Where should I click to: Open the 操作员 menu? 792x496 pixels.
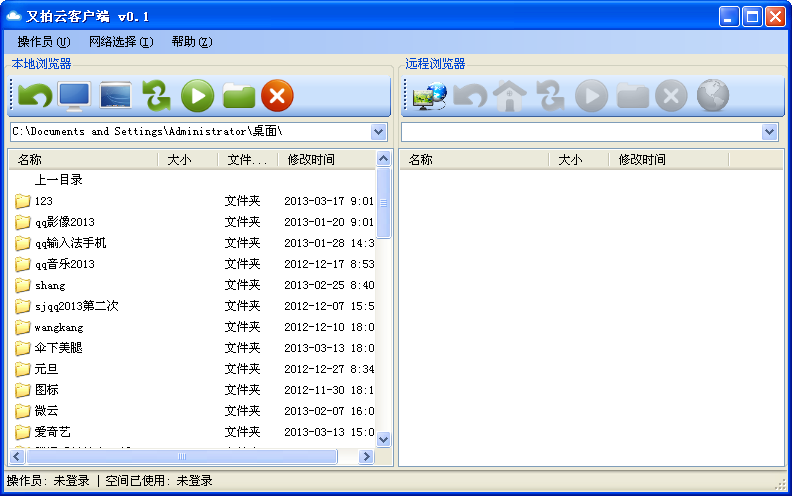tap(44, 41)
